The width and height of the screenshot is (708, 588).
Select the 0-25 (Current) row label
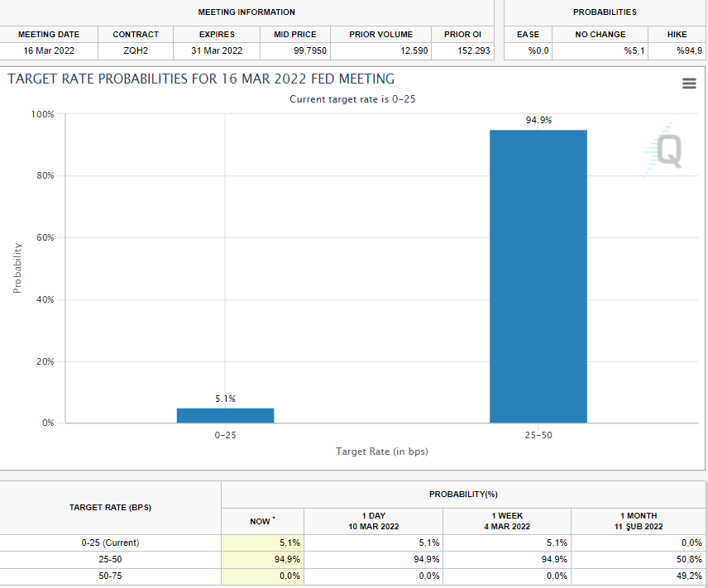(x=110, y=543)
